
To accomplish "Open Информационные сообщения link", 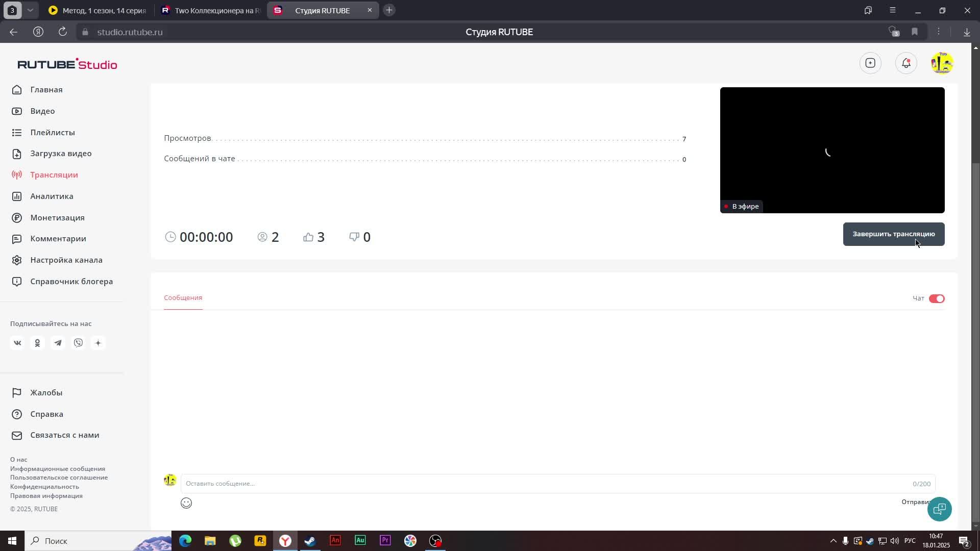I will tap(58, 469).
